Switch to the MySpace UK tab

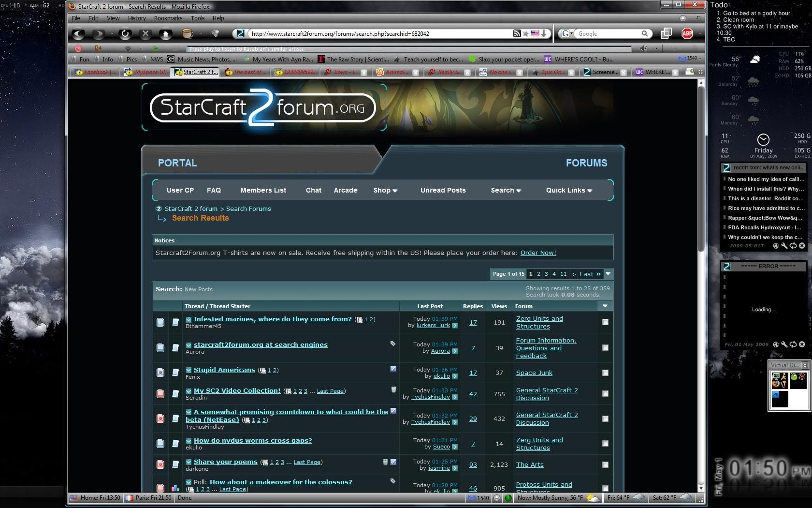146,72
